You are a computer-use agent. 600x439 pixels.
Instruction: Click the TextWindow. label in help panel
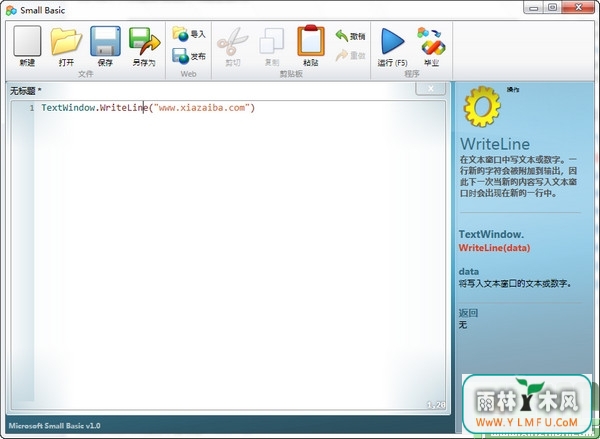[491, 234]
